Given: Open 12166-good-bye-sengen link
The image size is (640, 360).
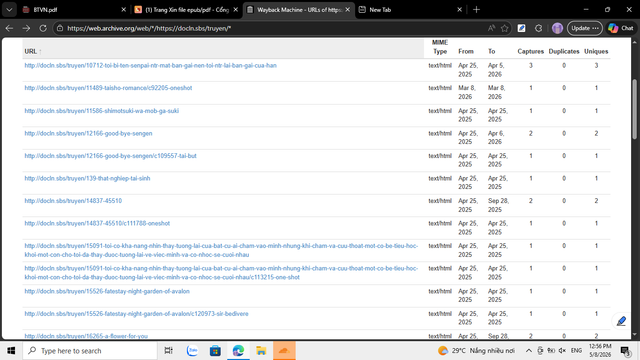Looking at the screenshot, I should click(88, 133).
